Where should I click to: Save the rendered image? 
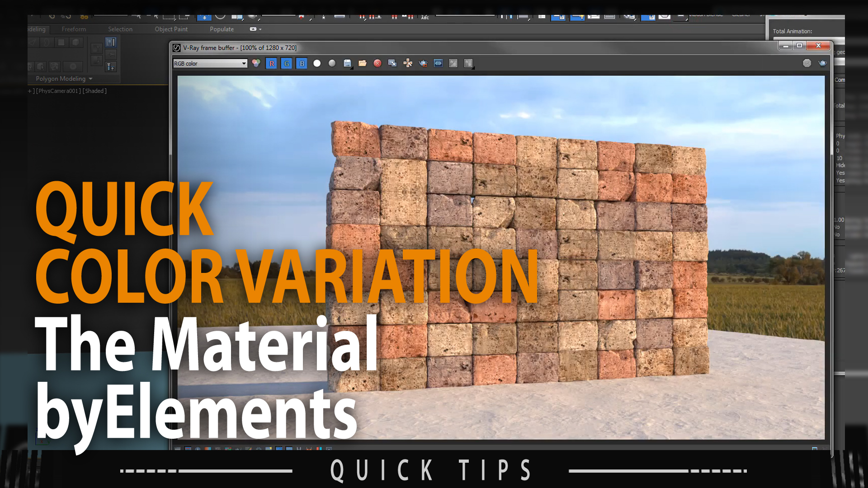pos(347,63)
